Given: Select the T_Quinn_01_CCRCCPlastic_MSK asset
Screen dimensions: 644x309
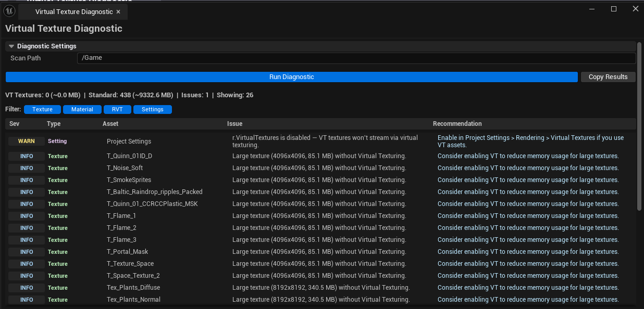Looking at the screenshot, I should (x=152, y=204).
